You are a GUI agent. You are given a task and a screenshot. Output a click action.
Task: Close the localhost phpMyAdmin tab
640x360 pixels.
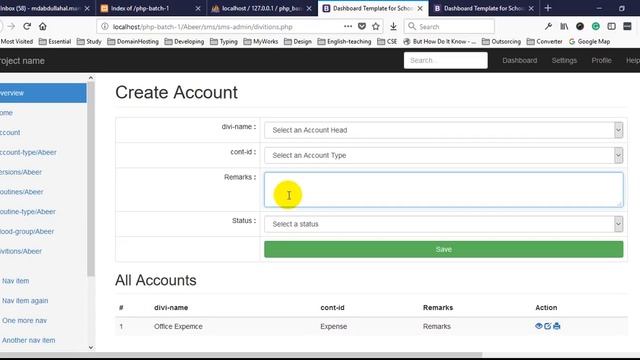click(309, 8)
